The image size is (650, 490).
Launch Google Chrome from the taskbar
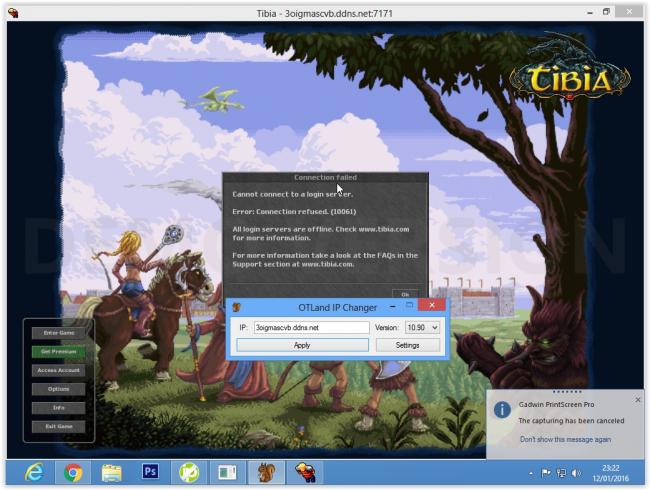(73, 473)
